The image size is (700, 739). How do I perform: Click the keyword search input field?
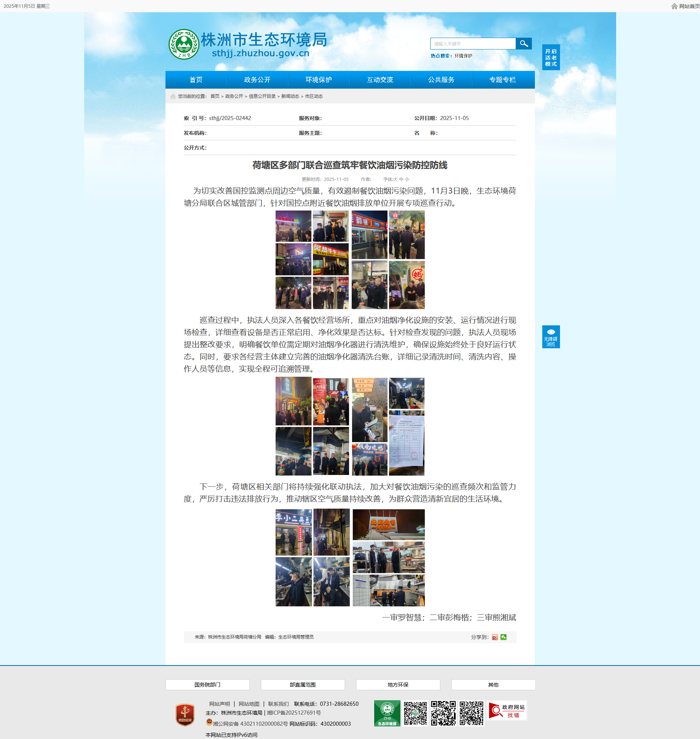coord(472,44)
